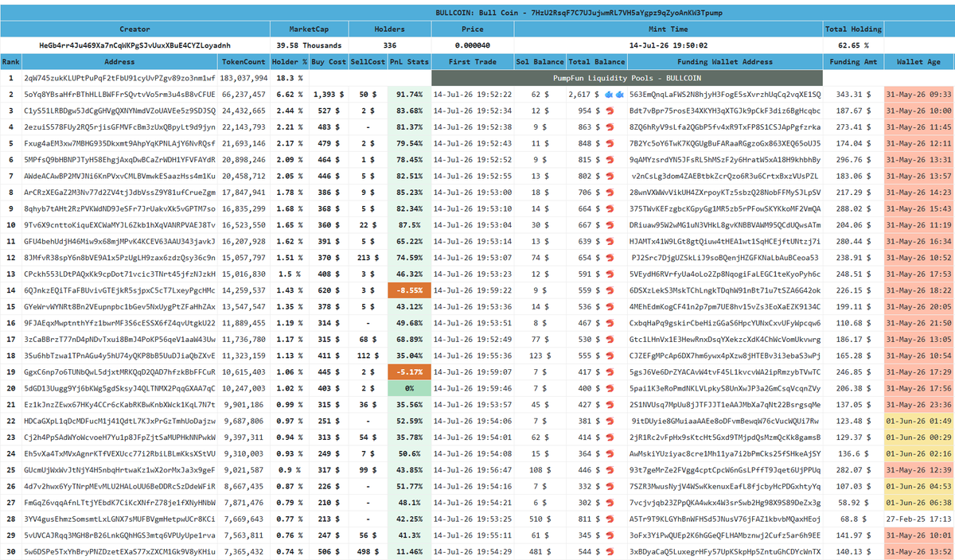Click the mint time 14-Jul-26 19:50:02
The height and width of the screenshot is (560, 955).
coord(668,45)
